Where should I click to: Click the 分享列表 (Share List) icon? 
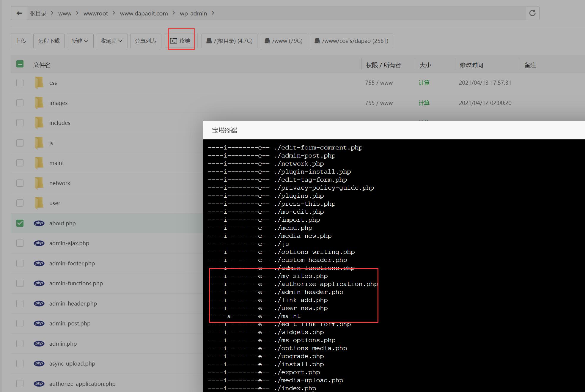coord(145,41)
